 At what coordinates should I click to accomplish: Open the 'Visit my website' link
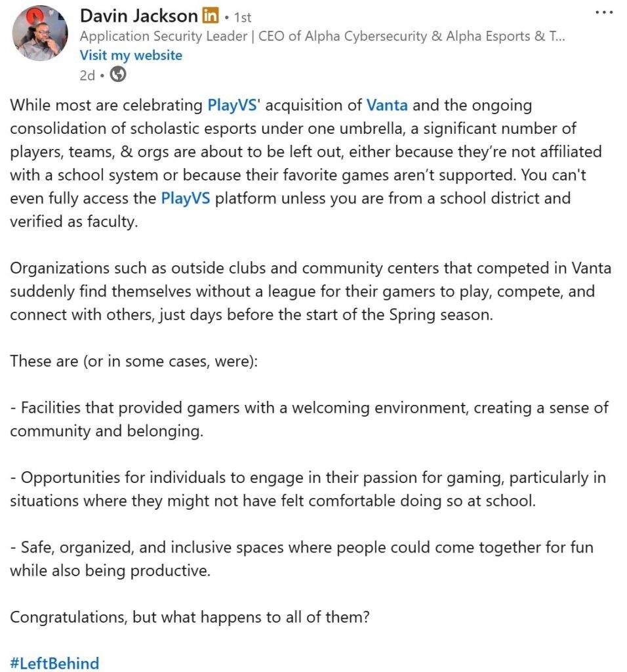coord(131,55)
